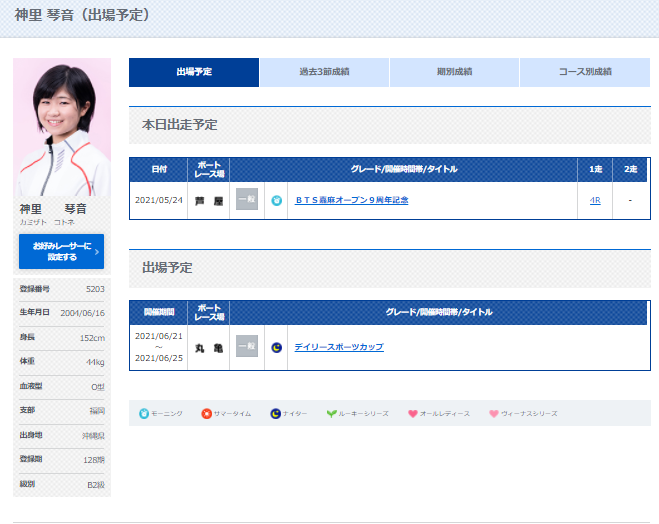This screenshot has width=659, height=524.
Task: Click the オールレディース heart icon
Action: (x=413, y=413)
